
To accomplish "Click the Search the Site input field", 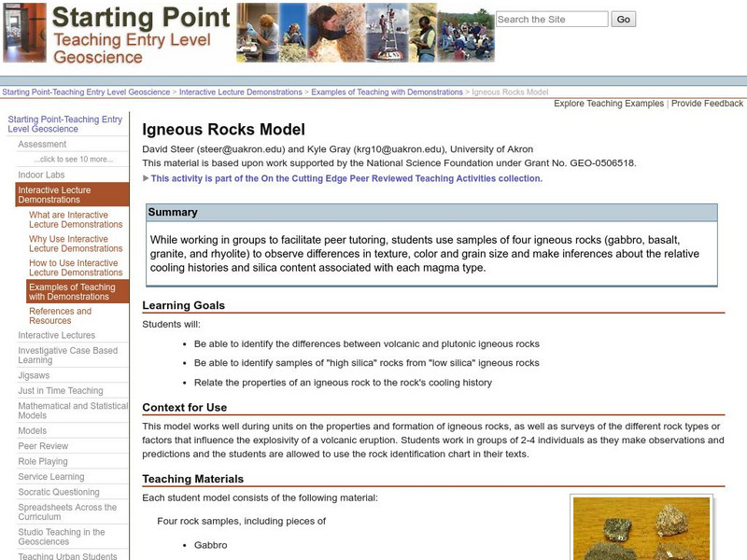I will click(552, 20).
